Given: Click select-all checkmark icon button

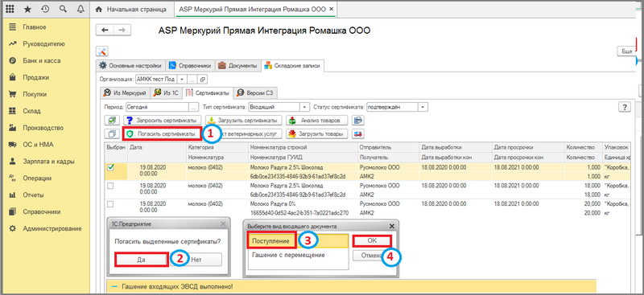Looking at the screenshot, I should coord(112,121).
